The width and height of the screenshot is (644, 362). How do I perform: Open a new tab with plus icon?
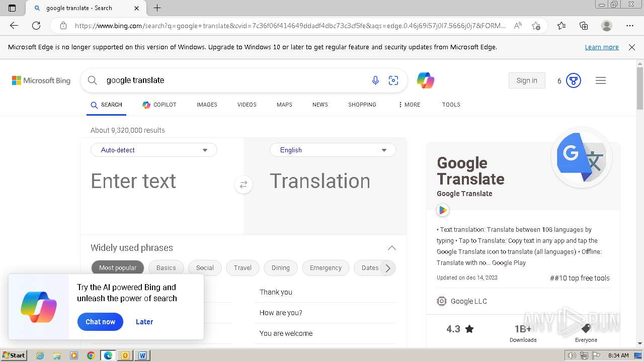(157, 8)
